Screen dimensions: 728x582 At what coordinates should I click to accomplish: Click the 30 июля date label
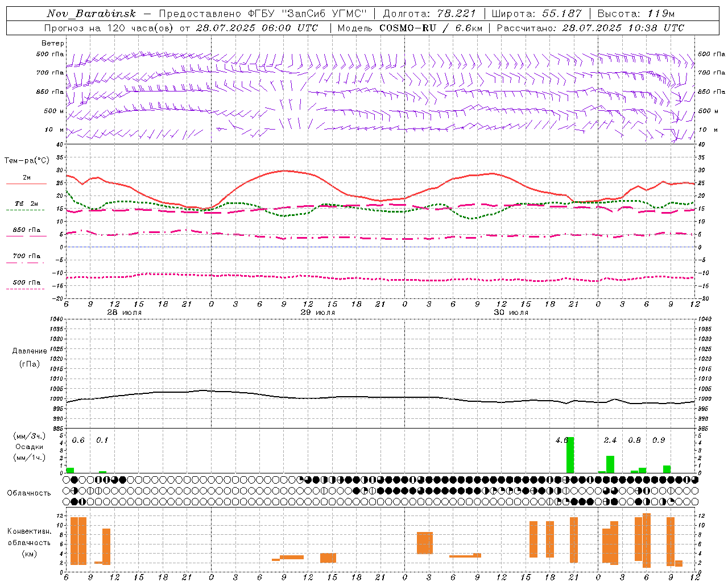511,313
